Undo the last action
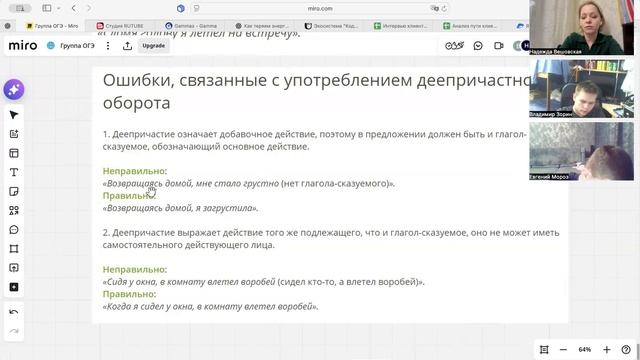The width and height of the screenshot is (640, 360). 14,312
